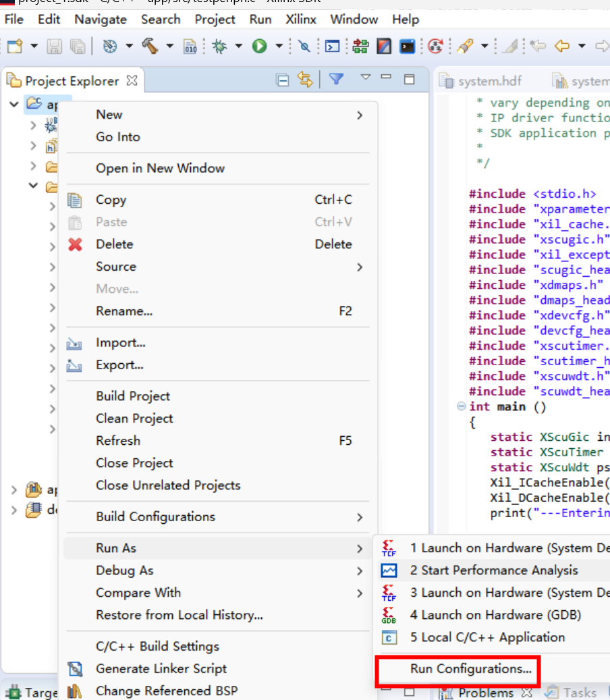Viewport: 610px width, 700px height.
Task: Select 2 Start Performance Analysis
Action: click(493, 570)
